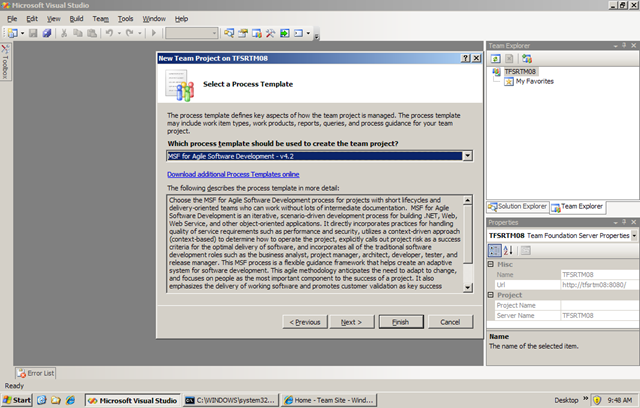The image size is (640, 408).
Task: Click the description scrollbar down arrow
Action: click(x=468, y=288)
